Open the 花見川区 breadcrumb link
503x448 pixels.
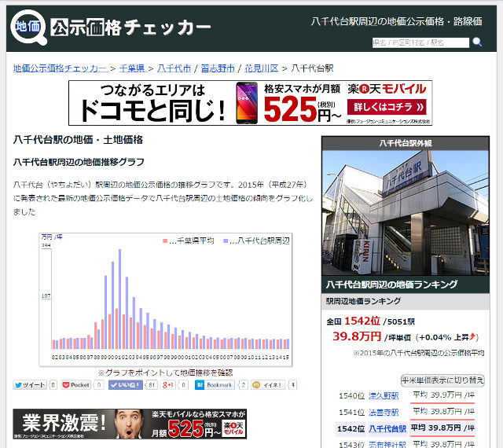click(262, 68)
